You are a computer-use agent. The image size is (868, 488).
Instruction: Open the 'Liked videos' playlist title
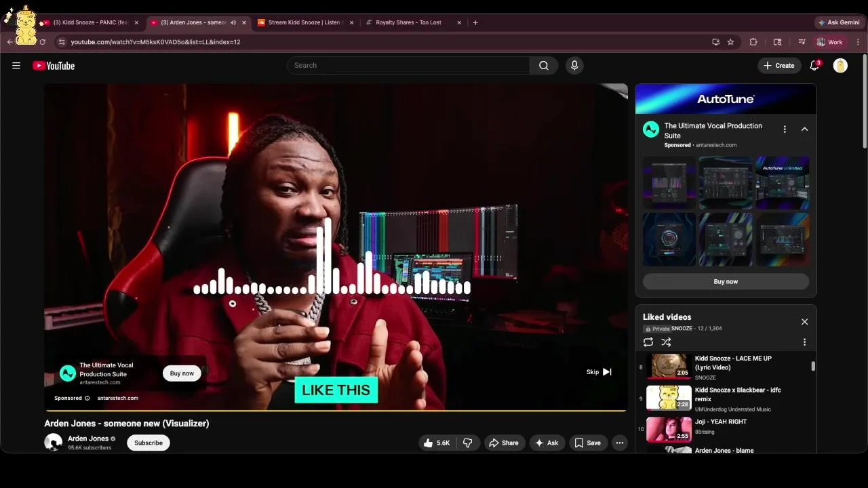pyautogui.click(x=667, y=317)
